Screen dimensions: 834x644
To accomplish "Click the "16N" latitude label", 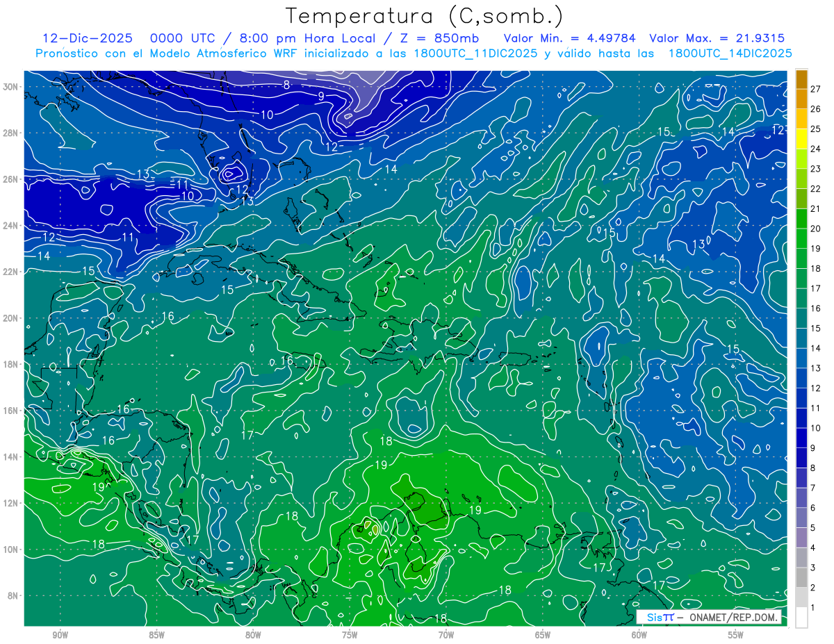I will 12,411.
